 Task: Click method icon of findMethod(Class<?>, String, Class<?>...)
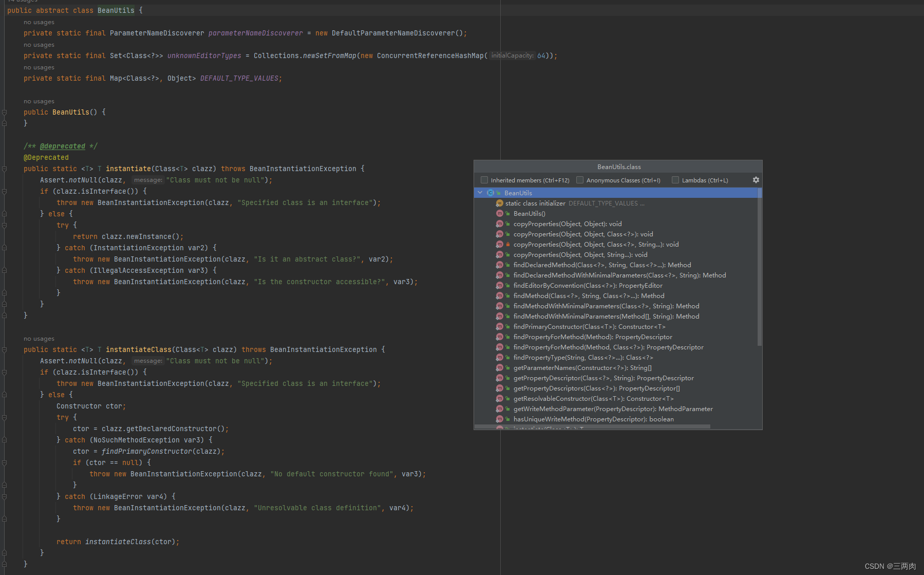499,295
